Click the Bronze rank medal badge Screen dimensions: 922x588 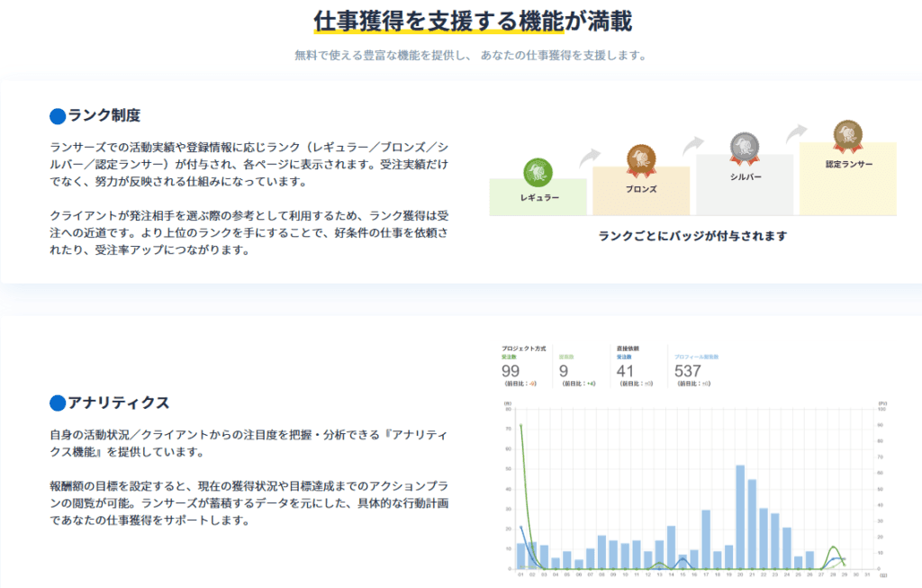click(x=641, y=159)
